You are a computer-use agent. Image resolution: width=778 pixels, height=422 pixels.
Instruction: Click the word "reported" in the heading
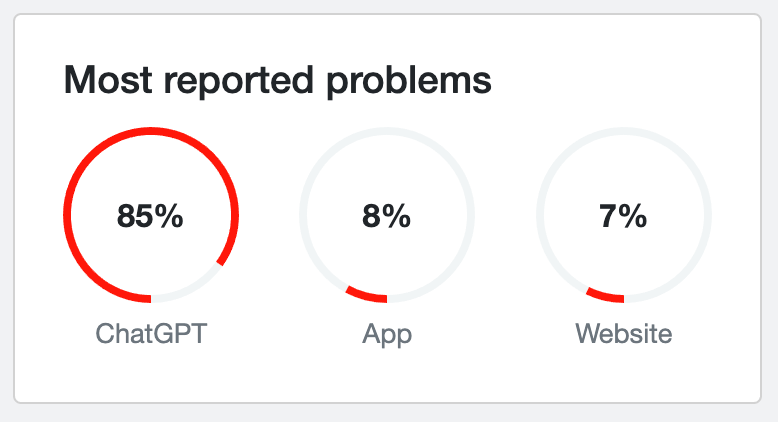point(239,82)
